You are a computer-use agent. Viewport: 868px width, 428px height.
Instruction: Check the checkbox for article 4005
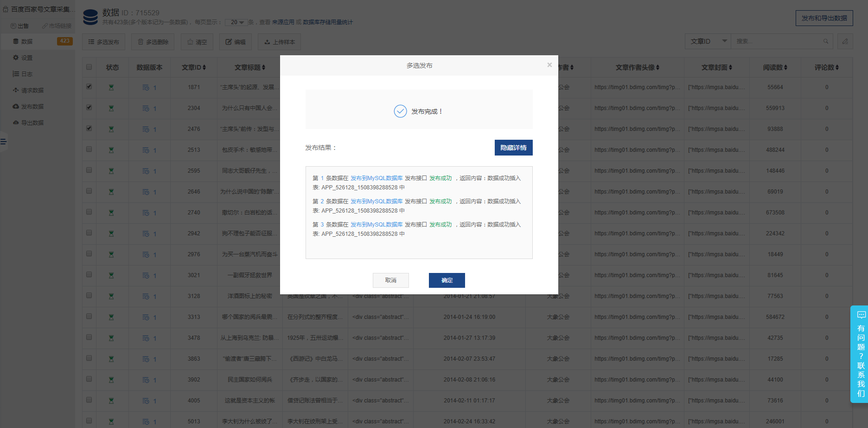[89, 400]
